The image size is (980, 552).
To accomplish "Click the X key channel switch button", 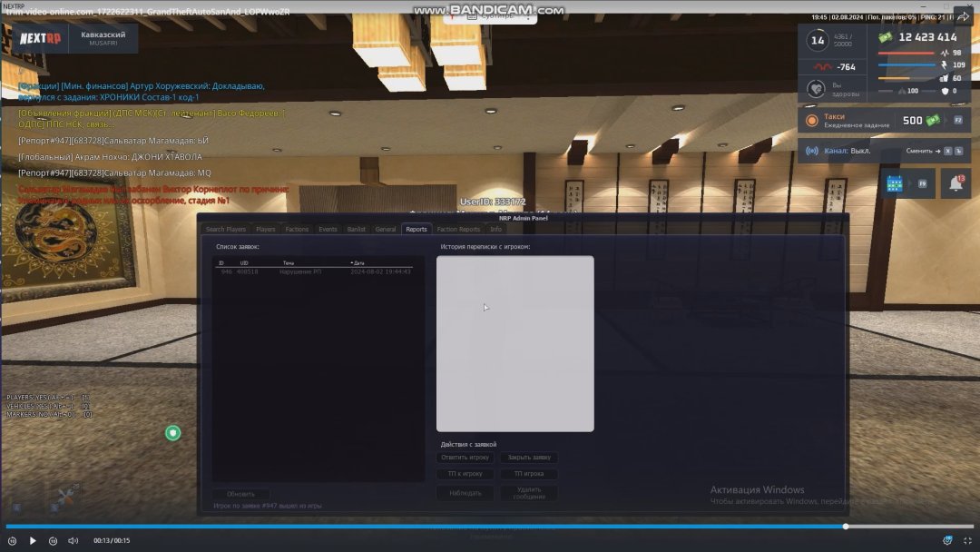I will [x=947, y=151].
